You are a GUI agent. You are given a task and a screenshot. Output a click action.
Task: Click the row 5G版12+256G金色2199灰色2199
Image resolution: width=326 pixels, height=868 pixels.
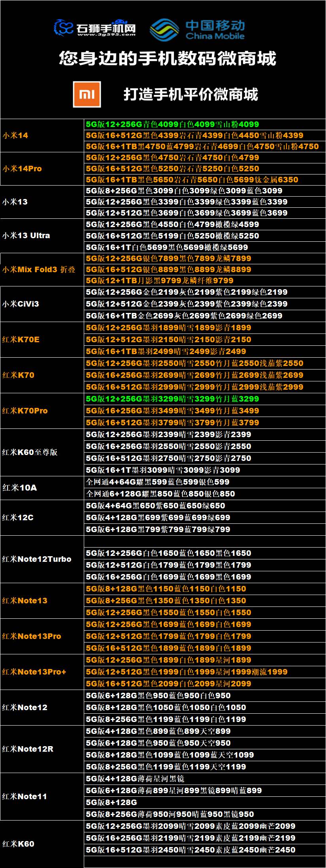tap(205, 292)
